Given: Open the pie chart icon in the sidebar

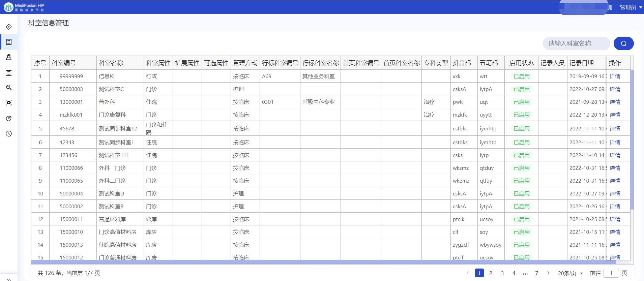Looking at the screenshot, I should pyautogui.click(x=9, y=118).
